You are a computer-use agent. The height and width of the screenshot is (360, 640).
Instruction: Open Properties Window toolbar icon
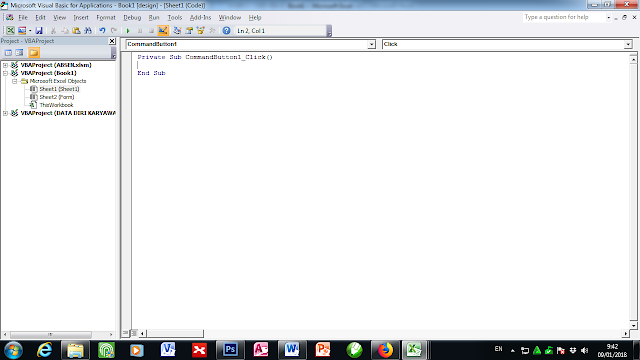[189, 31]
